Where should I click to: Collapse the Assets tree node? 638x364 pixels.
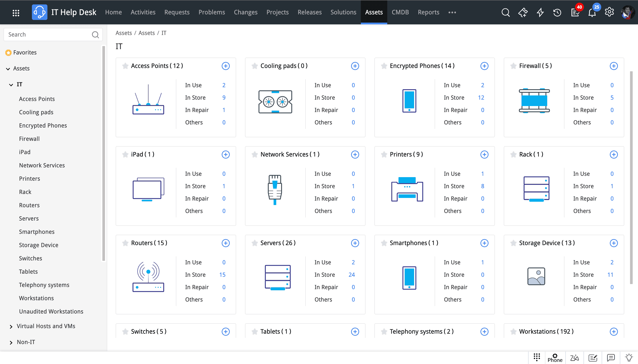pyautogui.click(x=8, y=69)
